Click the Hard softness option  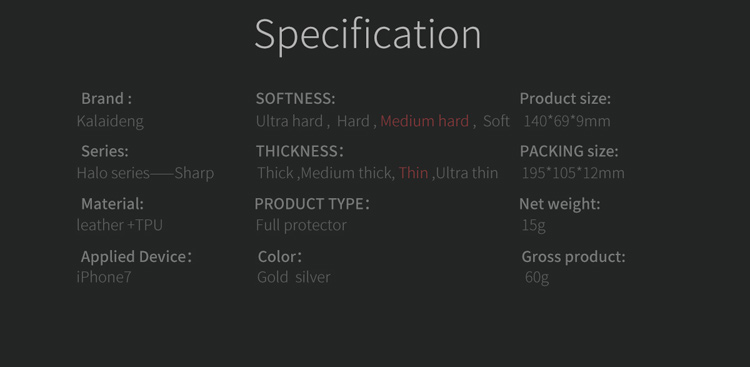353,121
